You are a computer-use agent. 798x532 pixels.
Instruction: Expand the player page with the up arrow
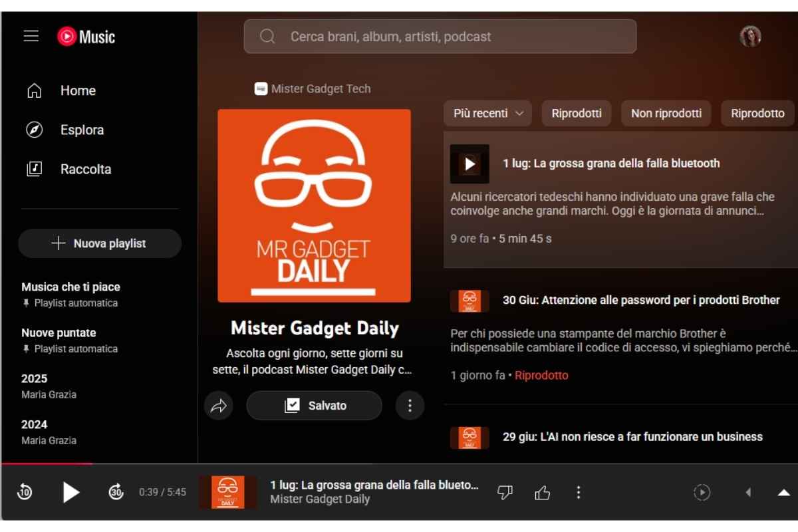coord(784,492)
